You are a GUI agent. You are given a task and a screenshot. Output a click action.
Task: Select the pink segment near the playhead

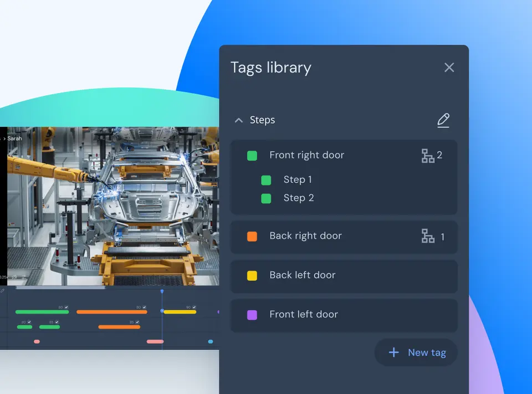155,342
